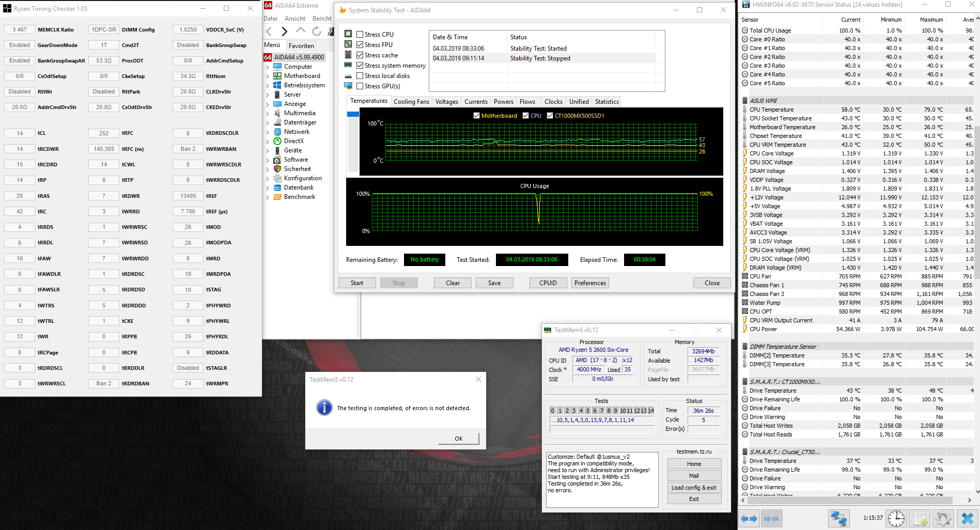This screenshot has width=980, height=530.
Task: Go back with AIDA64 left arrow
Action: (269, 32)
